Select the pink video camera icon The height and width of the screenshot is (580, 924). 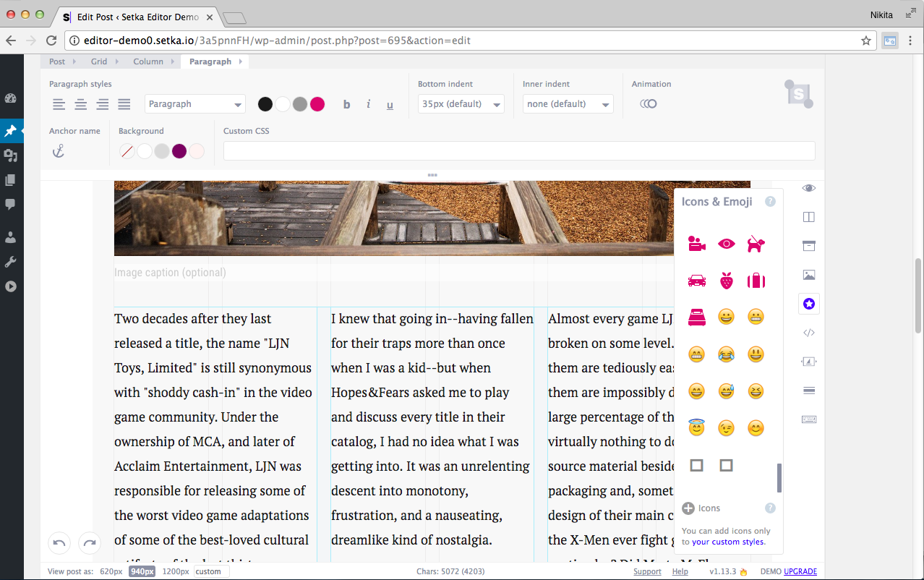(696, 244)
